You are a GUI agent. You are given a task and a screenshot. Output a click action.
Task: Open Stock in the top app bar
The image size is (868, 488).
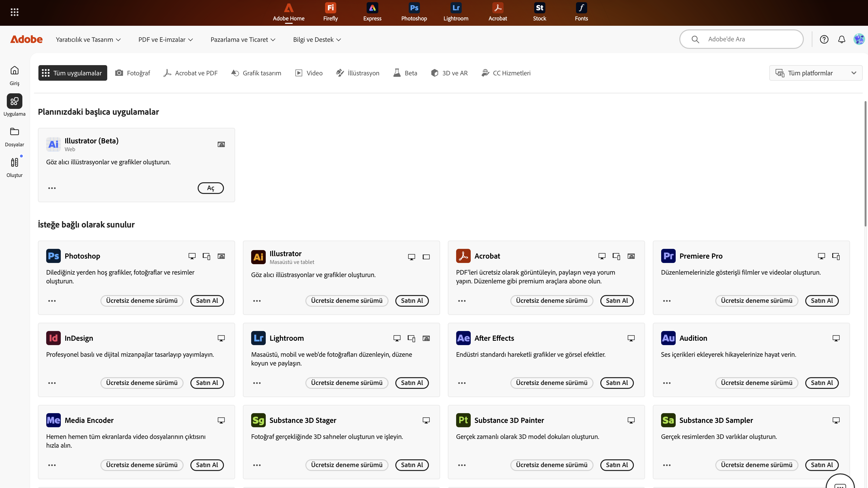coord(540,12)
